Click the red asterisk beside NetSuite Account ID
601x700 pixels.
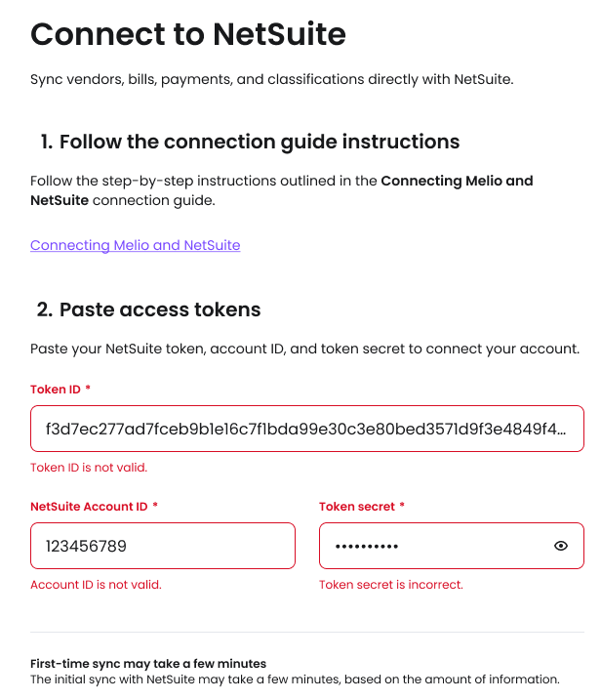[x=155, y=507]
